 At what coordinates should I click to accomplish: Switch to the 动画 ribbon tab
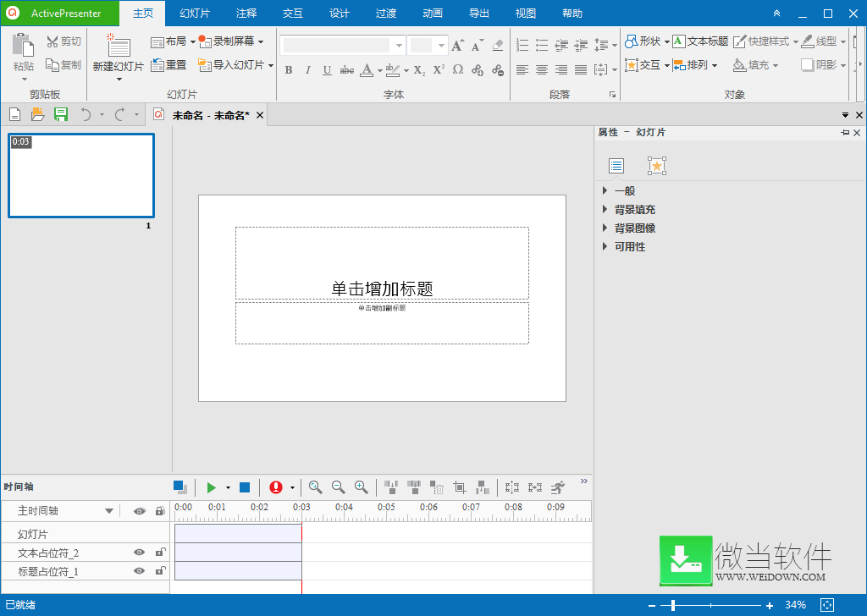coord(433,14)
